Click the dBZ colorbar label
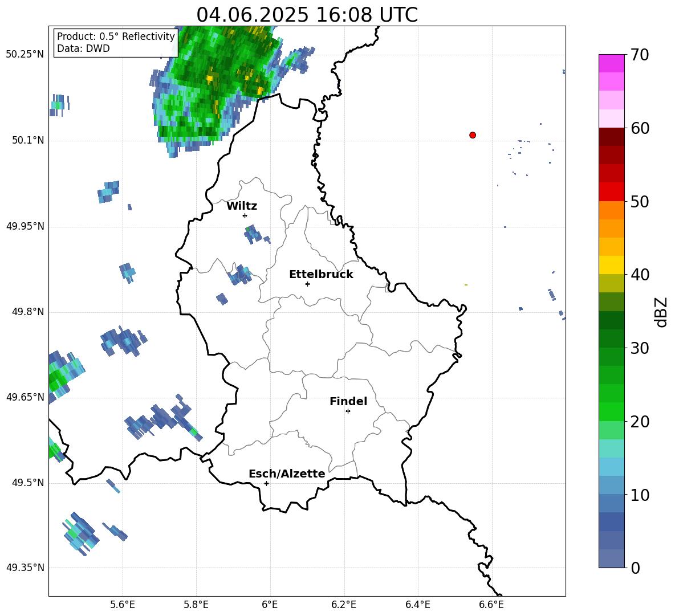Image resolution: width=675 pixels, height=616 pixels. pyautogui.click(x=661, y=312)
